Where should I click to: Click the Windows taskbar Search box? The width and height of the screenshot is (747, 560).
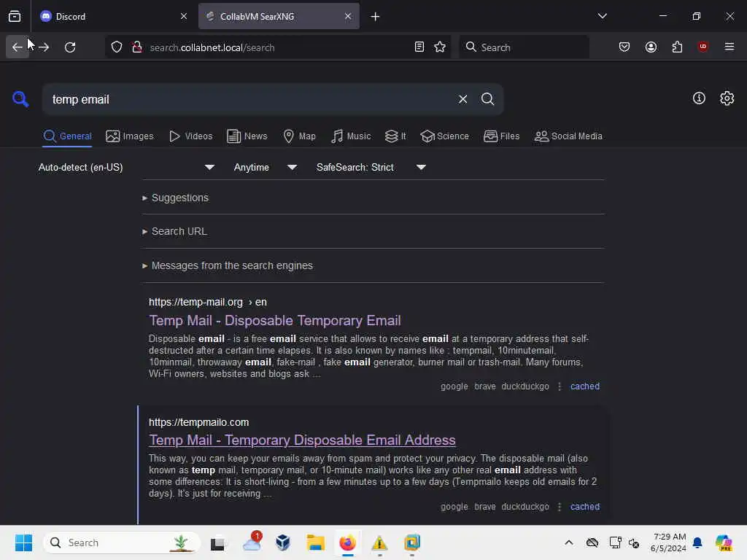pos(122,542)
